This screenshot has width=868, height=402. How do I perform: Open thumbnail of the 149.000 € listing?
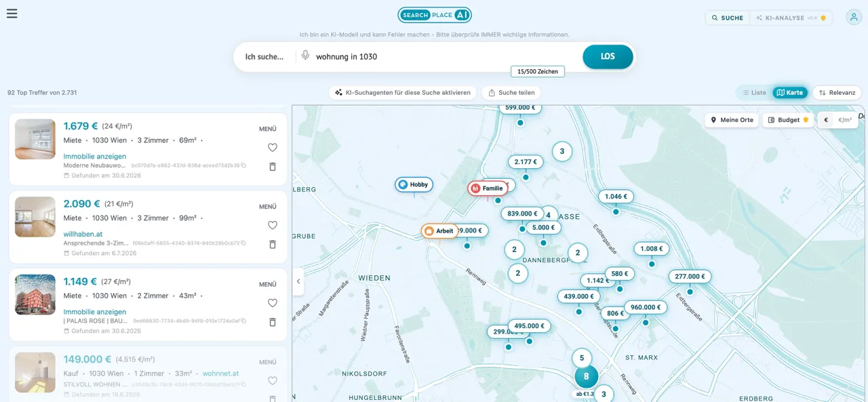point(35,372)
